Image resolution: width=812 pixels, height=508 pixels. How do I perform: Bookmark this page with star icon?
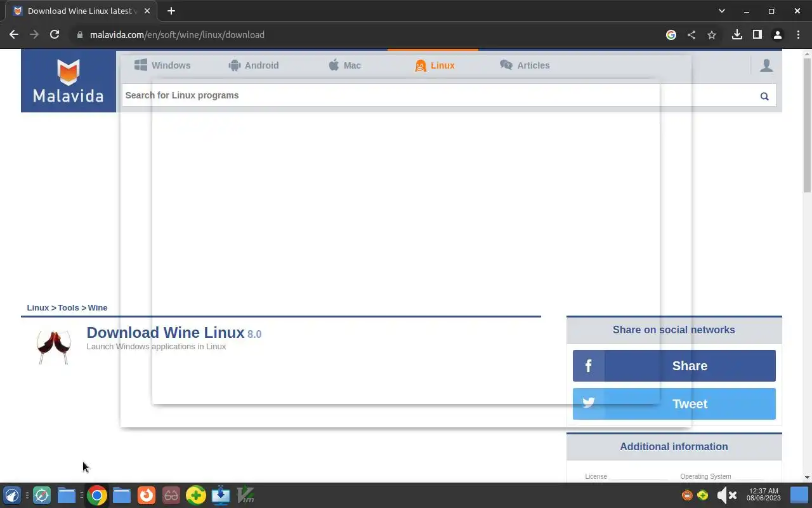pos(712,35)
